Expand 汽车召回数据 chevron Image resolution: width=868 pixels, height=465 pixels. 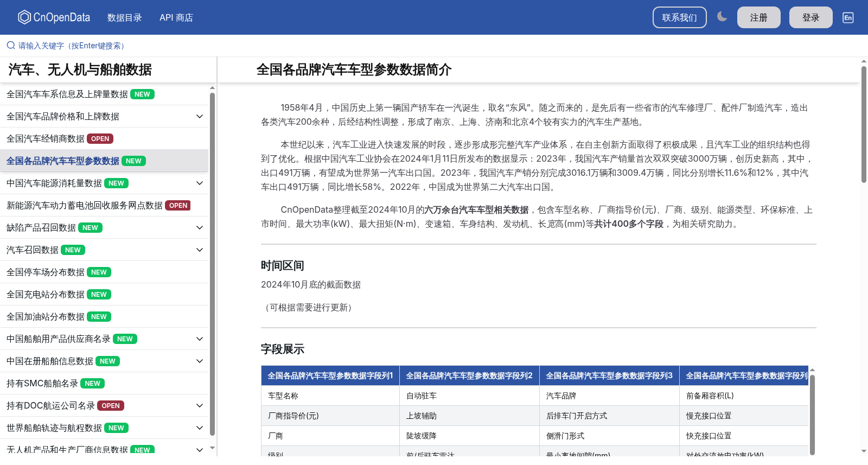point(200,250)
